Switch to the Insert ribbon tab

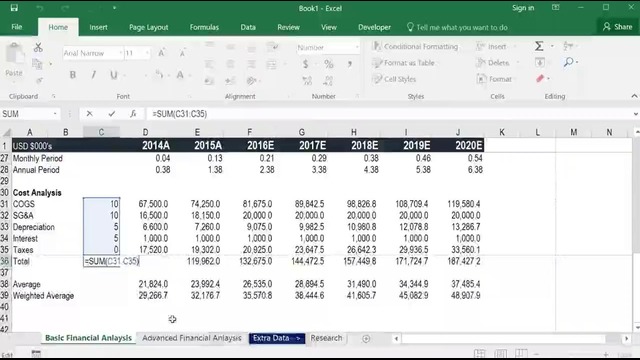98,27
